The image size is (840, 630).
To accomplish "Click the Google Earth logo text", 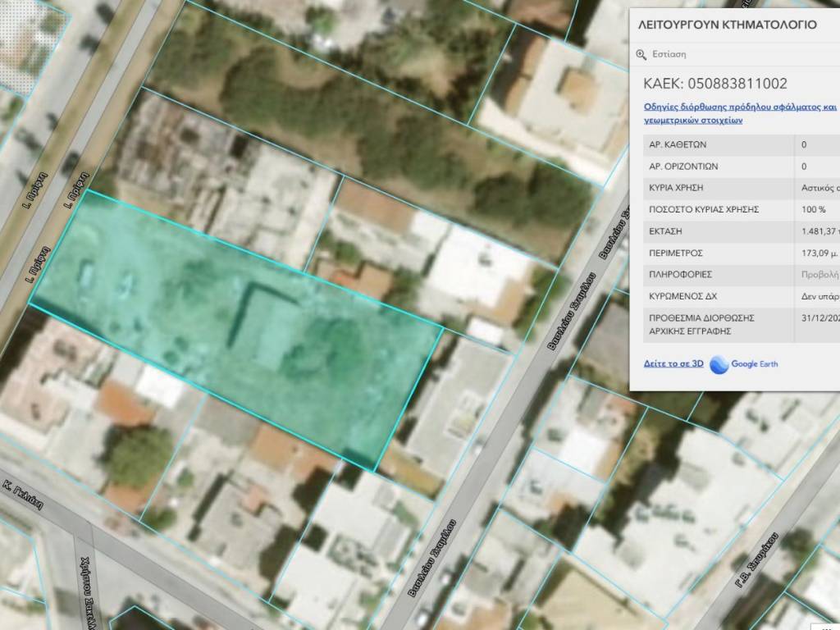I will coord(754,364).
